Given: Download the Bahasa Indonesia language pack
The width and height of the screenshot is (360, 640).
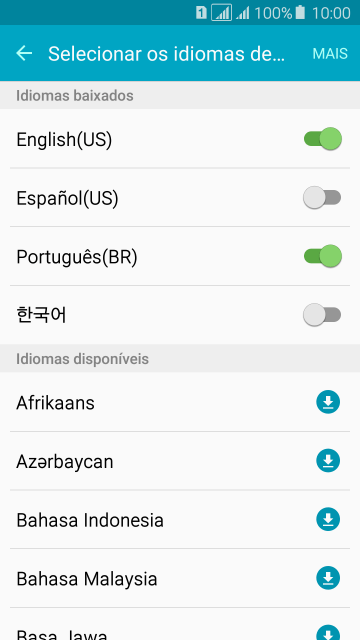Looking at the screenshot, I should 328,520.
